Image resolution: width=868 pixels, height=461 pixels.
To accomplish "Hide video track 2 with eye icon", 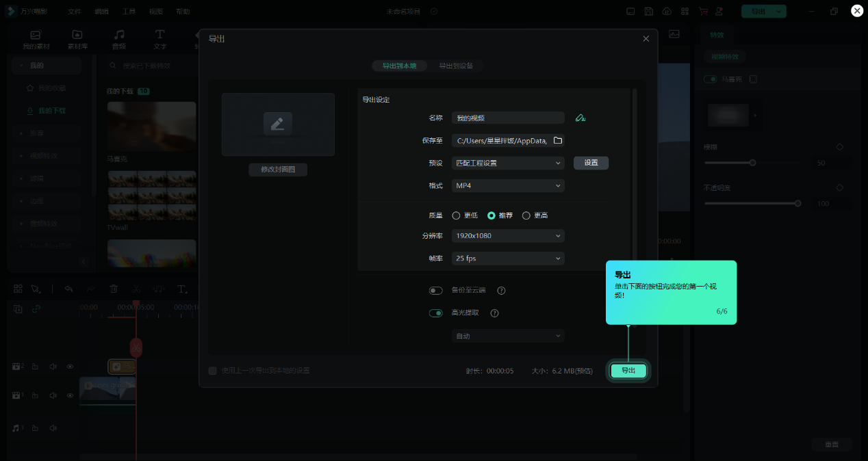I will coord(69,367).
